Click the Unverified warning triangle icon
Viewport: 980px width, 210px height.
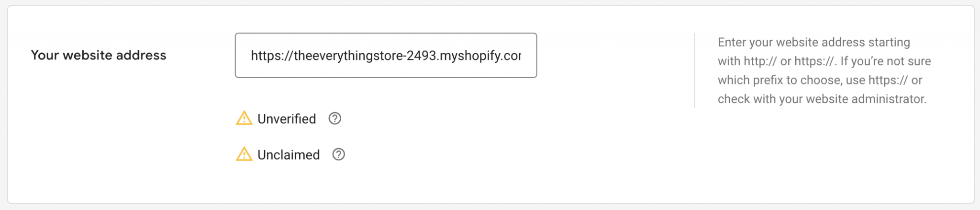pyautogui.click(x=244, y=118)
